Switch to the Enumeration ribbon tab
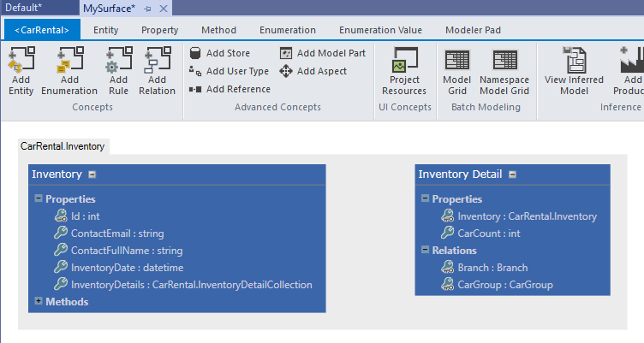 [287, 30]
